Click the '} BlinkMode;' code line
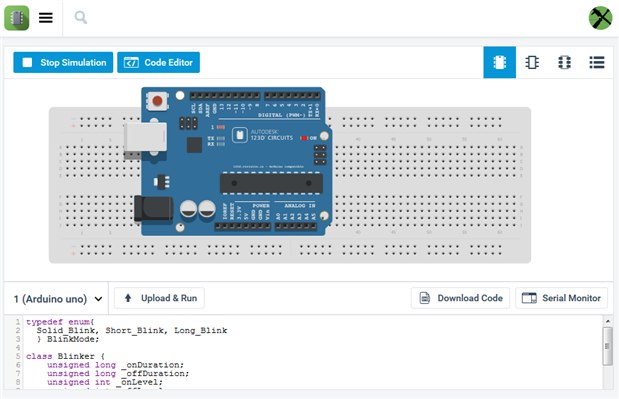Image resolution: width=619 pixels, height=399 pixels. click(68, 339)
